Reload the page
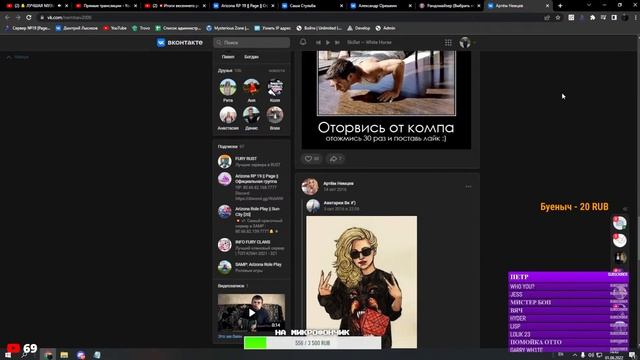Screen dimensions: 640x360 29,18
